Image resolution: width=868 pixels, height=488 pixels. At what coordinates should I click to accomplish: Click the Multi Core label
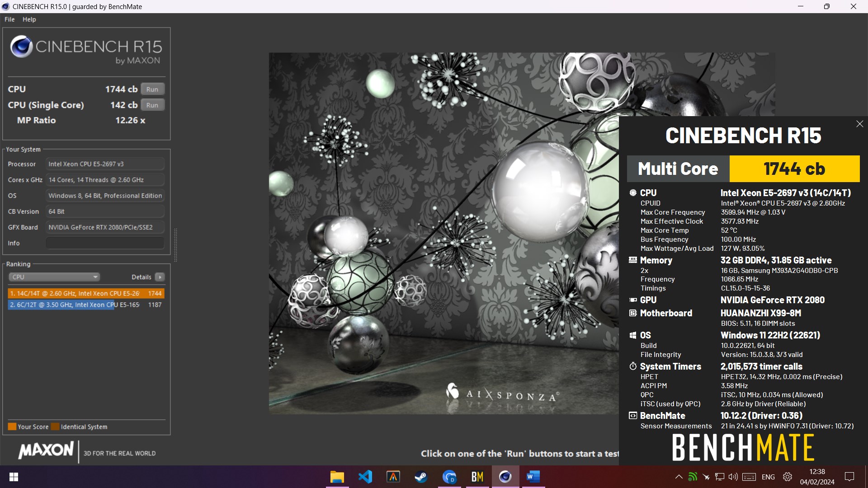(678, 169)
